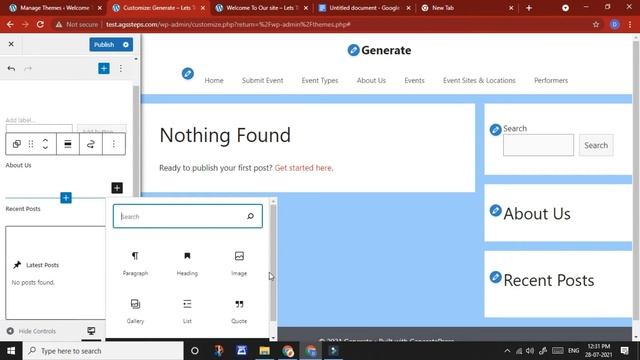Bookmark this page with star icon

596,24
